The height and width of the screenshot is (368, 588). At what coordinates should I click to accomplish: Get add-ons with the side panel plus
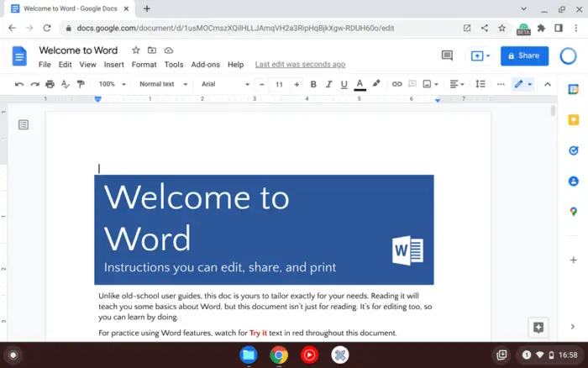point(574,260)
